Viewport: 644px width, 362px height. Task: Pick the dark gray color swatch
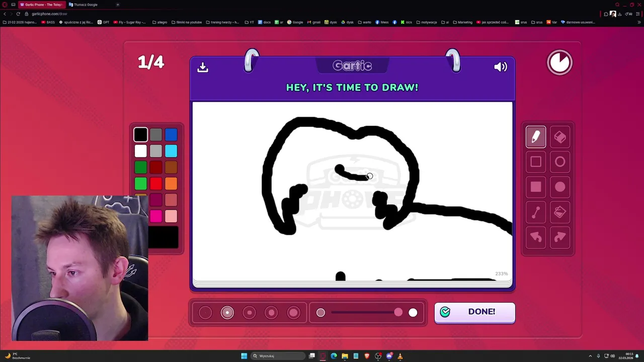(156, 135)
